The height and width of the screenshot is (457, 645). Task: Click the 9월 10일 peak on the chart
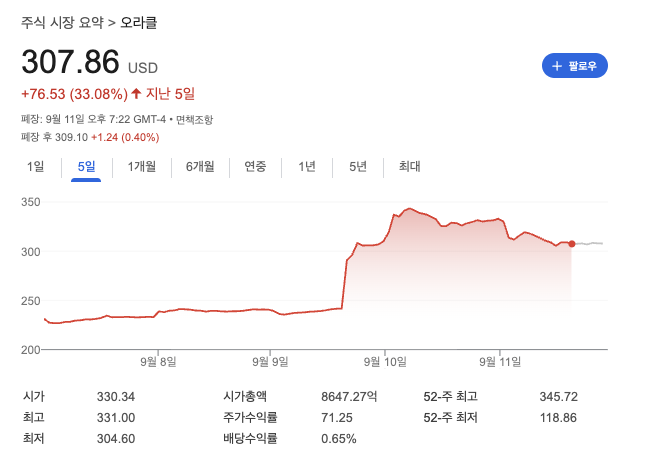(x=408, y=209)
